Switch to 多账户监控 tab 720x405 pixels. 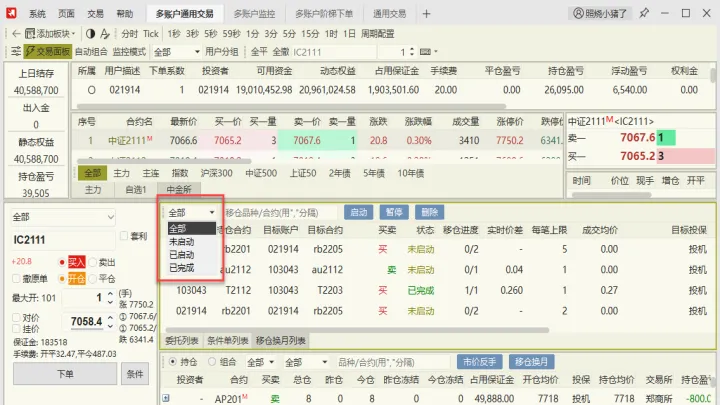click(x=254, y=14)
